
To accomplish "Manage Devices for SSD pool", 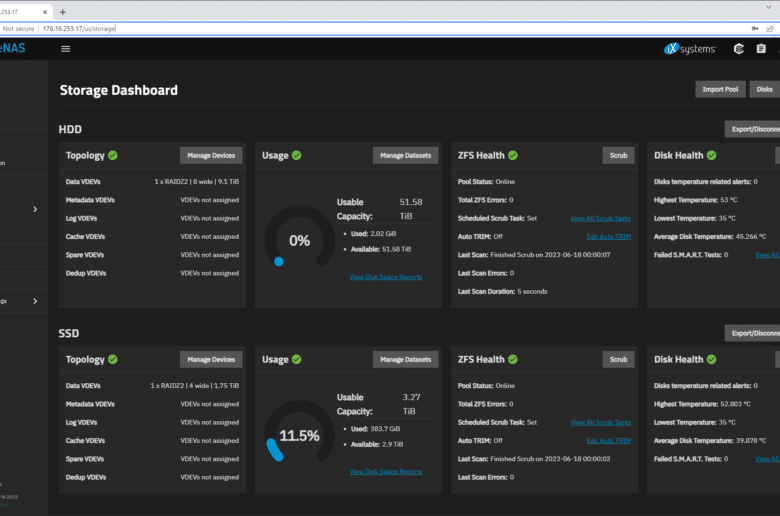I will 211,359.
